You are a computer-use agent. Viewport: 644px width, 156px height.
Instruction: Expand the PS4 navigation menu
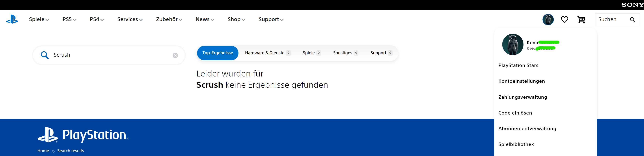pos(97,19)
